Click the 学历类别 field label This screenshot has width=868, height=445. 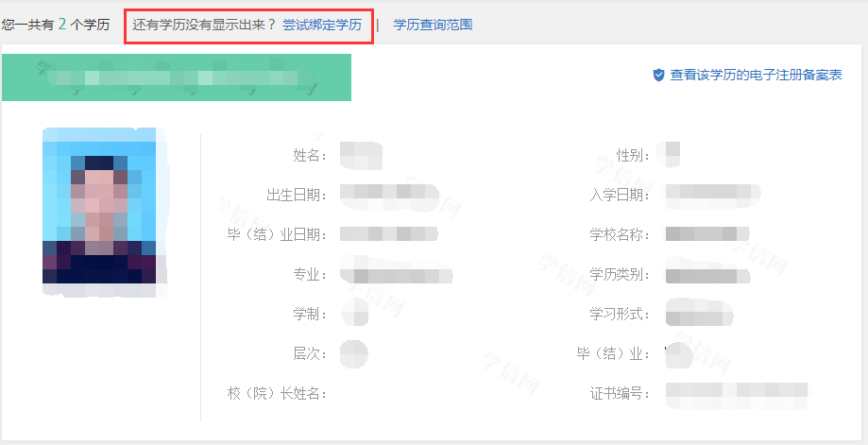[x=621, y=274]
